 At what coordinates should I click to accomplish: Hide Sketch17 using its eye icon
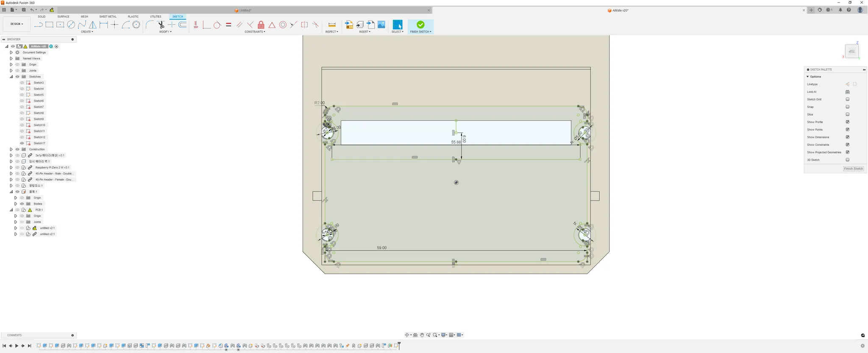coord(22,143)
